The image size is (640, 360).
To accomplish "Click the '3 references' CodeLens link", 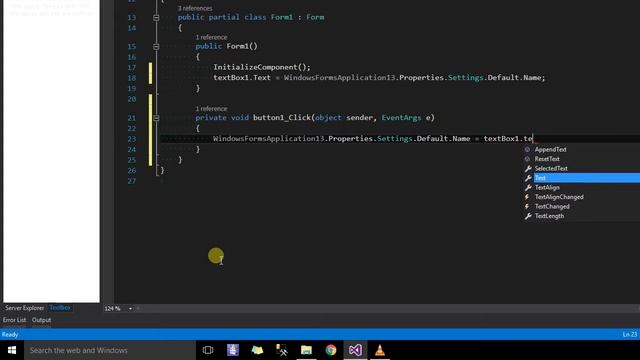I will [195, 8].
